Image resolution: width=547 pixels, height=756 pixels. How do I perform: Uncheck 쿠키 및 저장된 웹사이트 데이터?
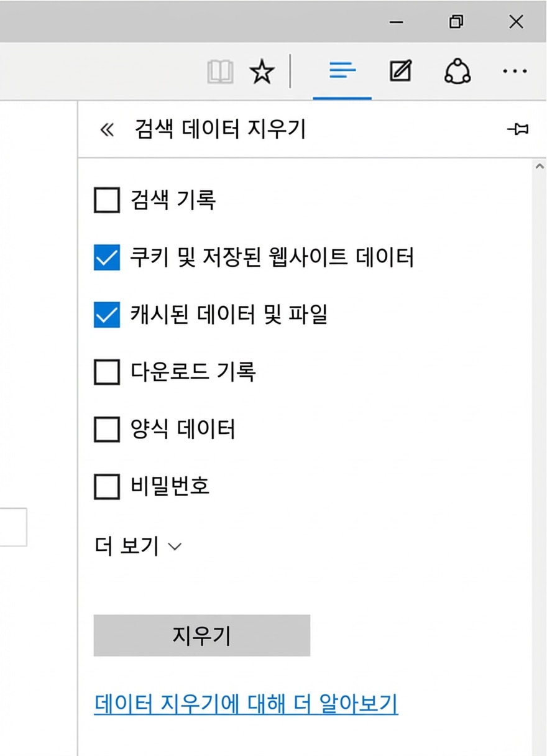[106, 257]
